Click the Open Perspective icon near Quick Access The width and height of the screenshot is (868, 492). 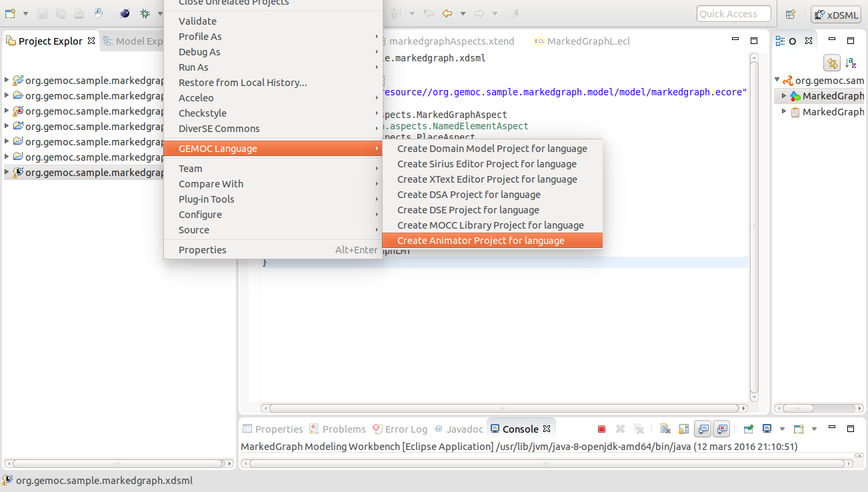click(x=791, y=14)
